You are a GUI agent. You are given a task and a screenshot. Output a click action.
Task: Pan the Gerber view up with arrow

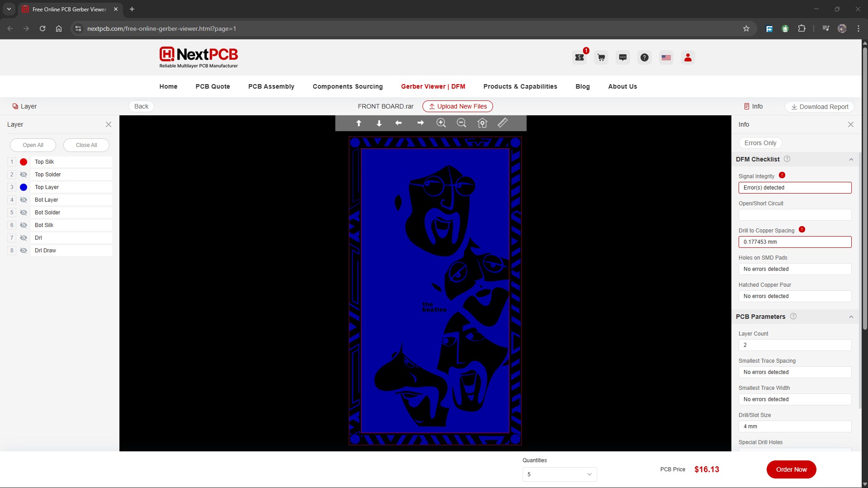click(x=359, y=123)
